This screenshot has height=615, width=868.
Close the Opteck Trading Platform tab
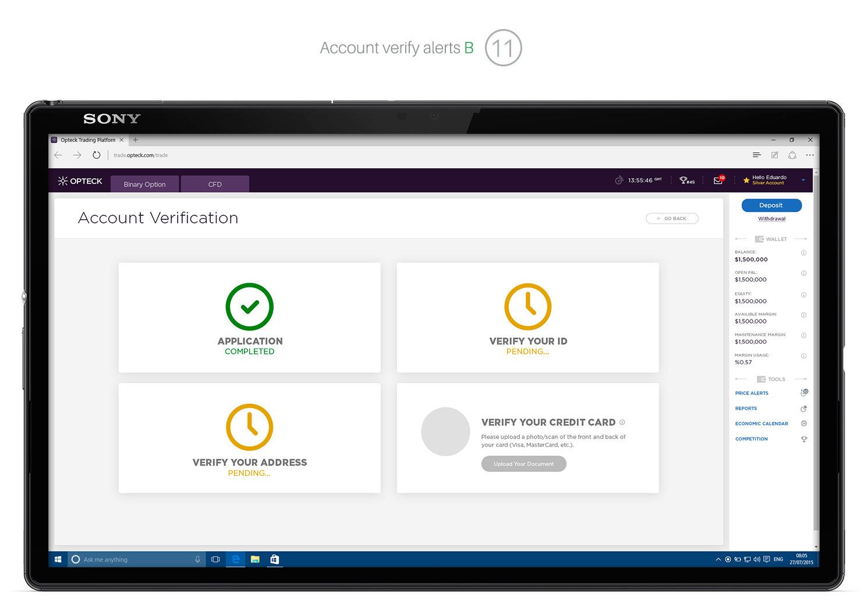(x=122, y=140)
